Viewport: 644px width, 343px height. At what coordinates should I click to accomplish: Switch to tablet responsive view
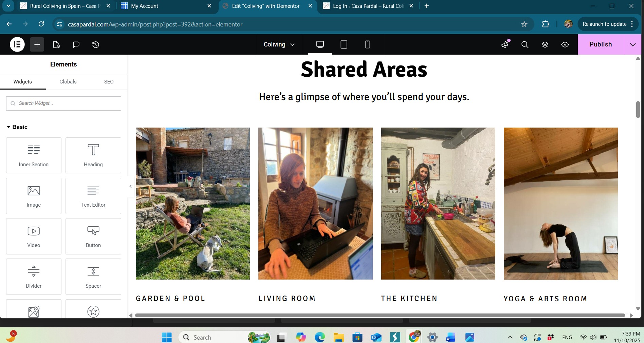click(344, 44)
